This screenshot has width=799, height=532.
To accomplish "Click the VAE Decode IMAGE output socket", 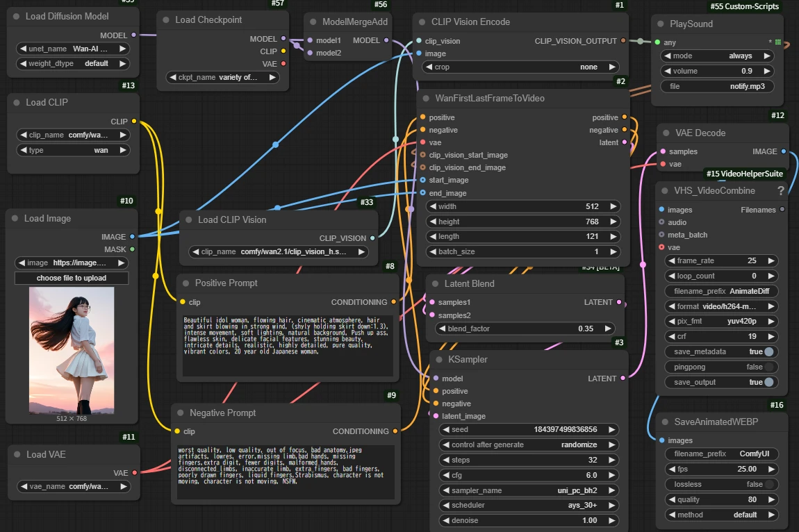I will (784, 151).
